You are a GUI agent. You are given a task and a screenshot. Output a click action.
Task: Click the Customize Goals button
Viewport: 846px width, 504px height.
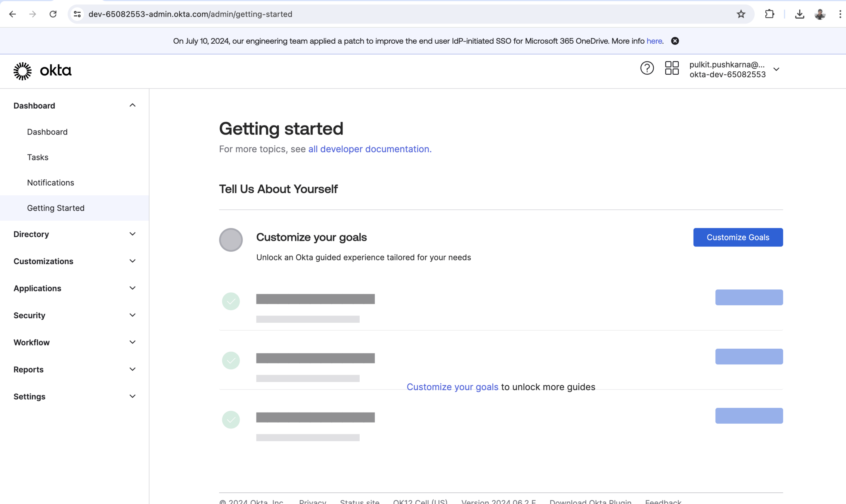738,237
